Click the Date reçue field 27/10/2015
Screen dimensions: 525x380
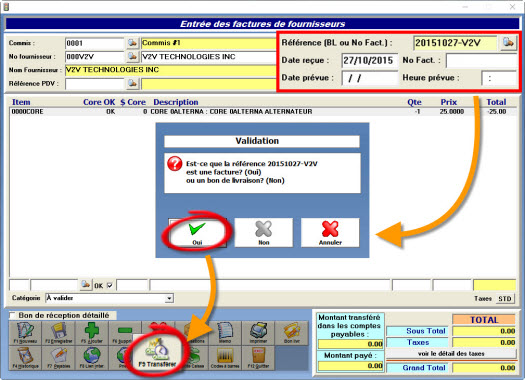pos(370,61)
